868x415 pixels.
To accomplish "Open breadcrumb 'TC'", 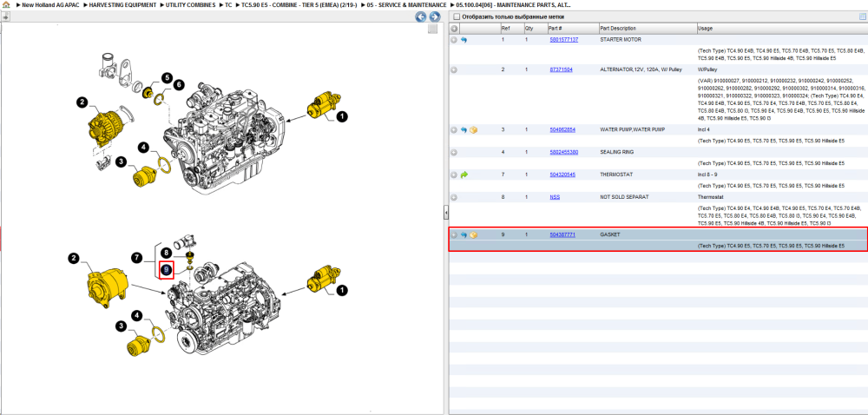I will tap(228, 5).
